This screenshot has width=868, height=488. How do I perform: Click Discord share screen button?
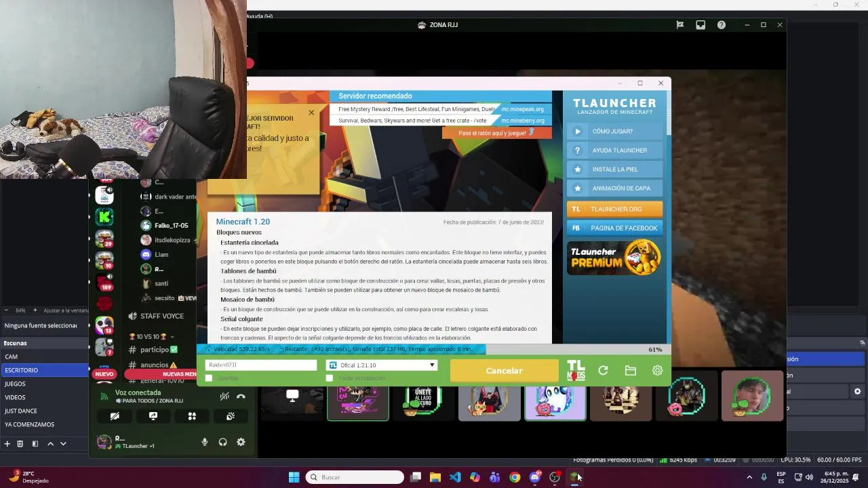point(153,416)
